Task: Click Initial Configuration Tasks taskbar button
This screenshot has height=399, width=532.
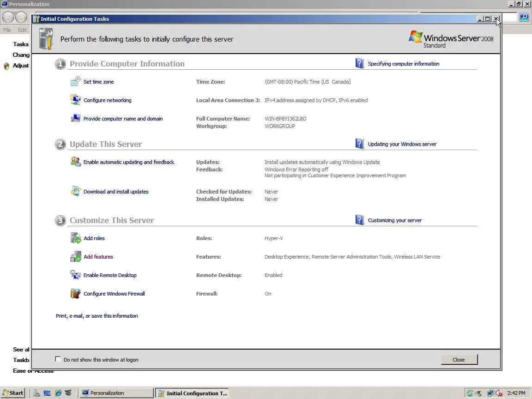Action: (x=192, y=393)
